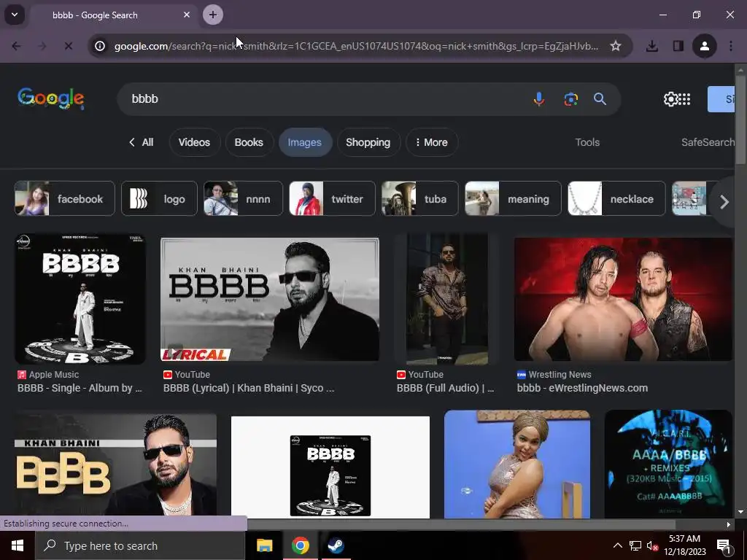Screen dimensions: 747x560
Task: Filter images by meaning chip
Action: 513,198
